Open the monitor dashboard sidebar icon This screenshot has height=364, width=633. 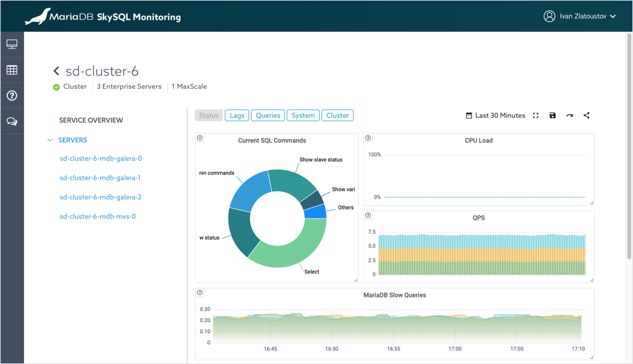[12, 44]
